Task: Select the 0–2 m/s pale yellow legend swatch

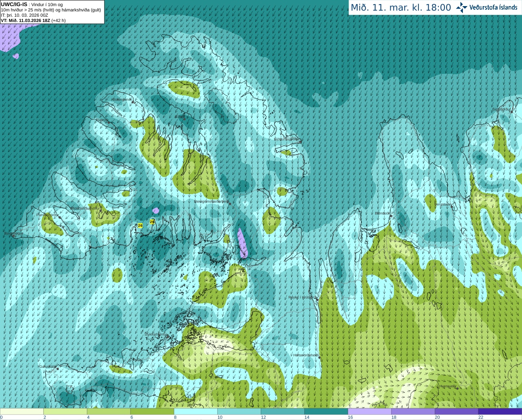Action: click(22, 411)
